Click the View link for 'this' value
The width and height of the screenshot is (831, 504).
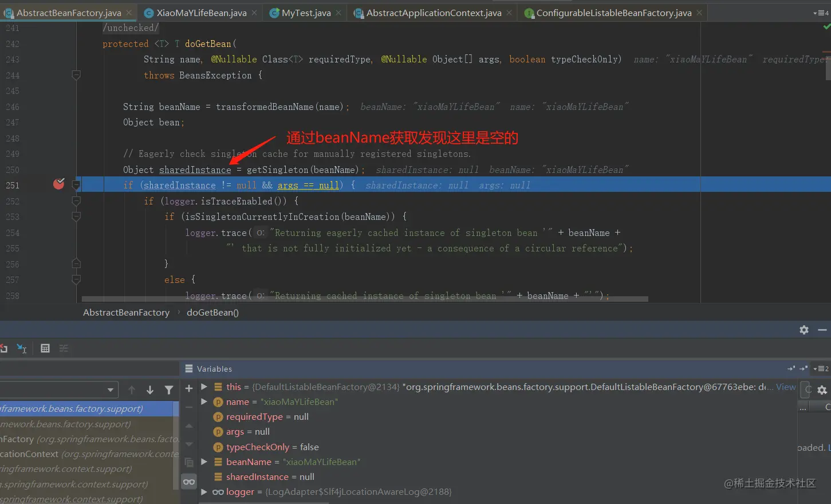(786, 387)
